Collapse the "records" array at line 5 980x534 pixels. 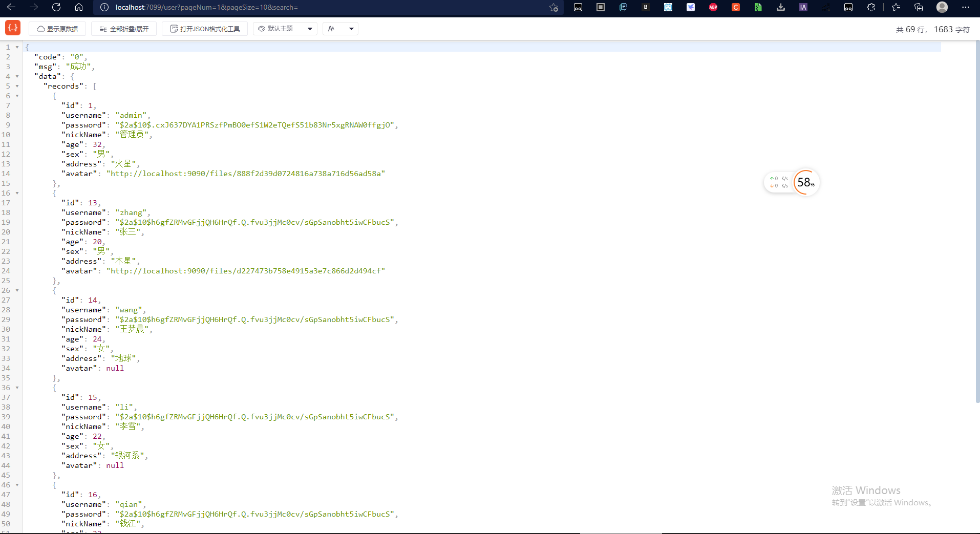[17, 86]
